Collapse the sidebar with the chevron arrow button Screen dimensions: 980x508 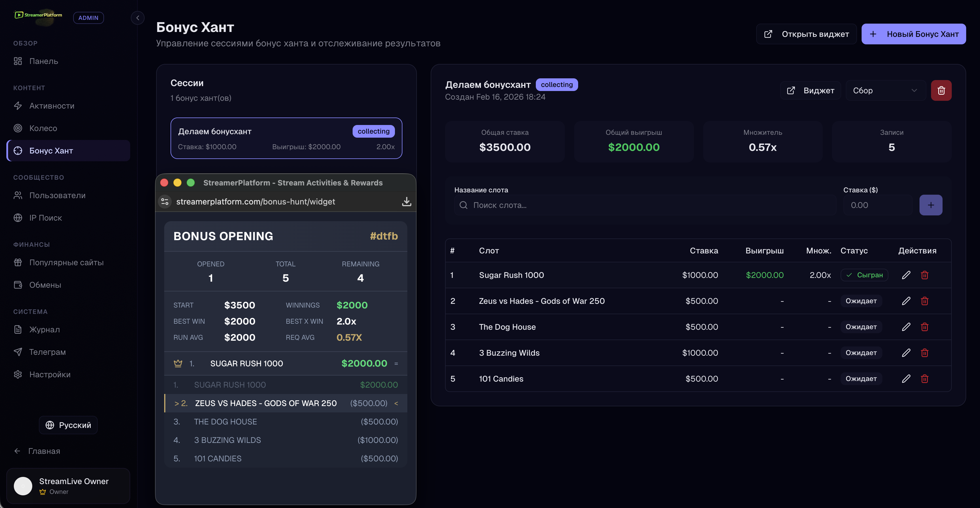[x=138, y=18]
